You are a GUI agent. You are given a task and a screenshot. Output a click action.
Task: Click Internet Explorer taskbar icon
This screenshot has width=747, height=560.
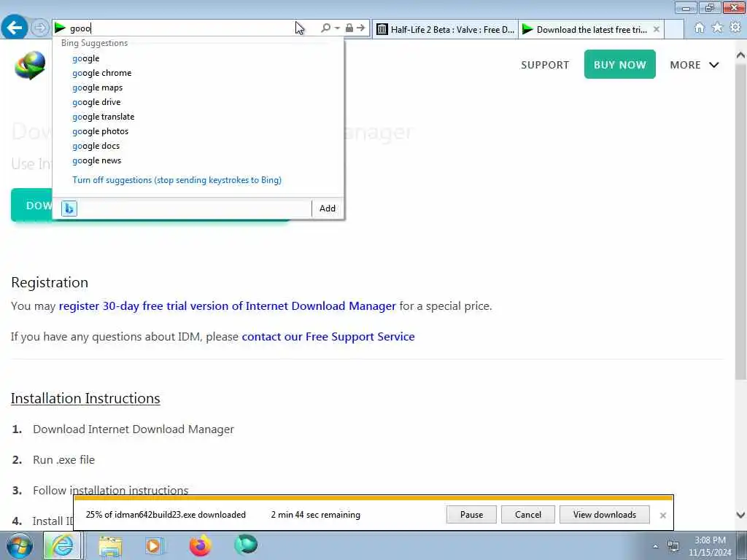63,545
